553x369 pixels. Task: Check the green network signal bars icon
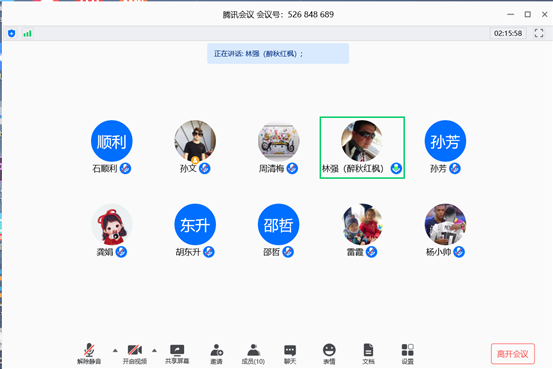(27, 34)
